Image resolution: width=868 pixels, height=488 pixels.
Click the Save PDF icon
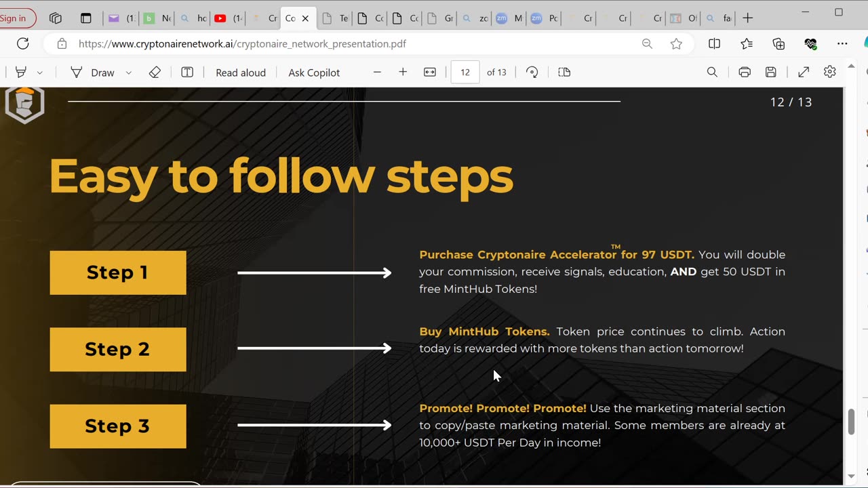pos(771,72)
